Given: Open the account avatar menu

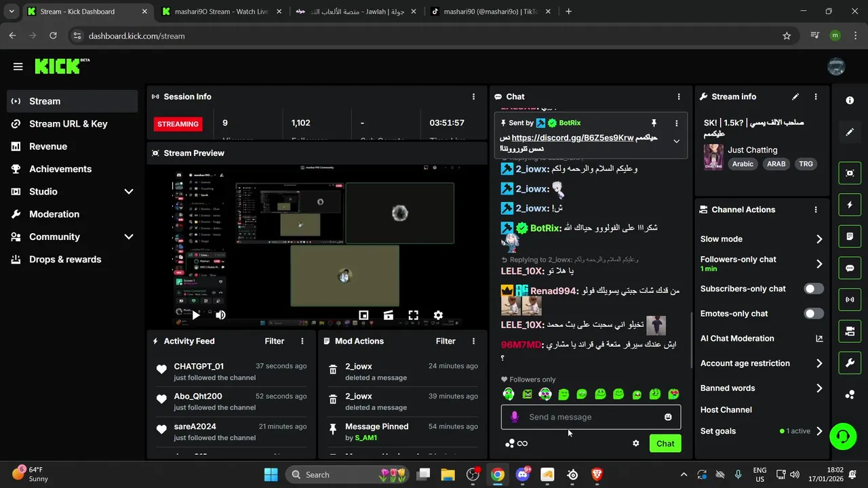Looking at the screenshot, I should (x=836, y=66).
